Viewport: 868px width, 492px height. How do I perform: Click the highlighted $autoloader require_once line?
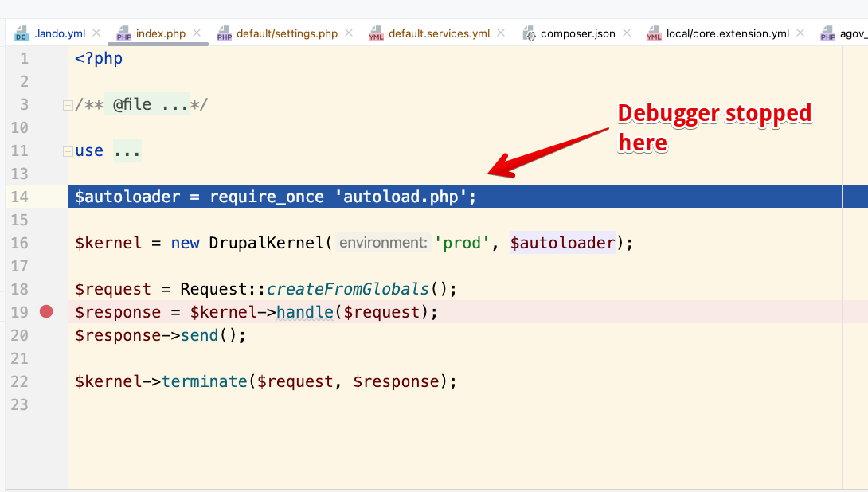pos(467,197)
